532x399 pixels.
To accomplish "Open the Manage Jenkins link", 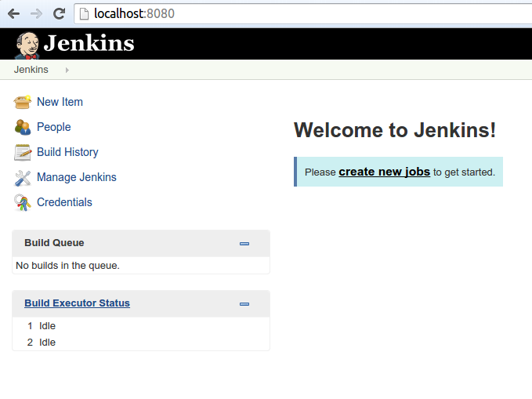I will coord(76,177).
